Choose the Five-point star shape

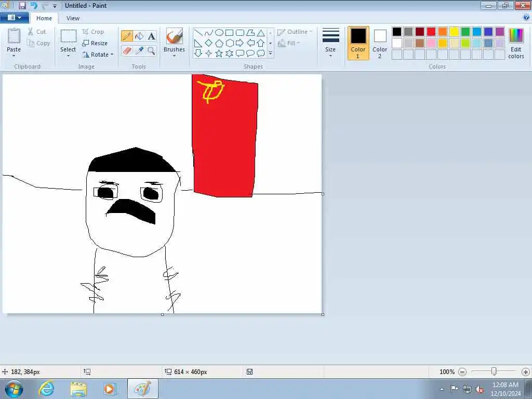[x=219, y=54]
